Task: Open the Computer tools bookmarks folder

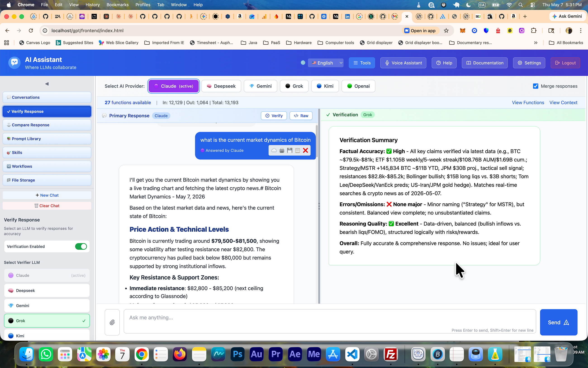Action: (336, 43)
